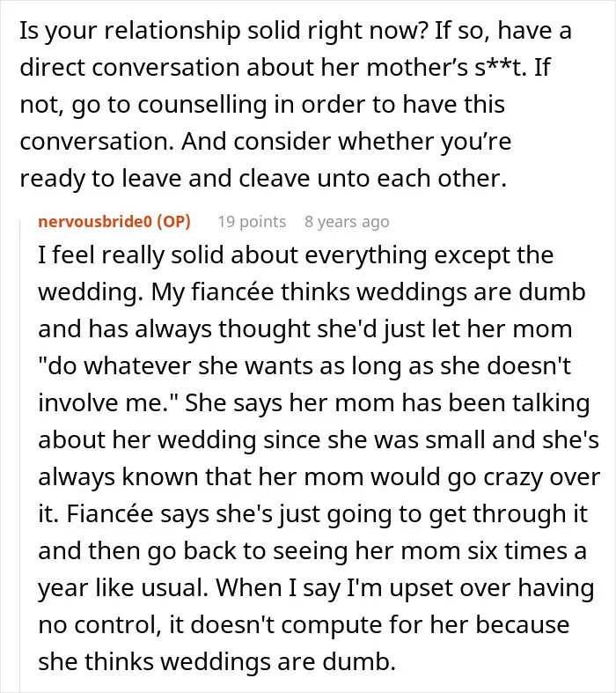Viewport: 616px width, 693px height.
Task: Click the final line "she thinks weddings are dumb."
Action: [216, 662]
